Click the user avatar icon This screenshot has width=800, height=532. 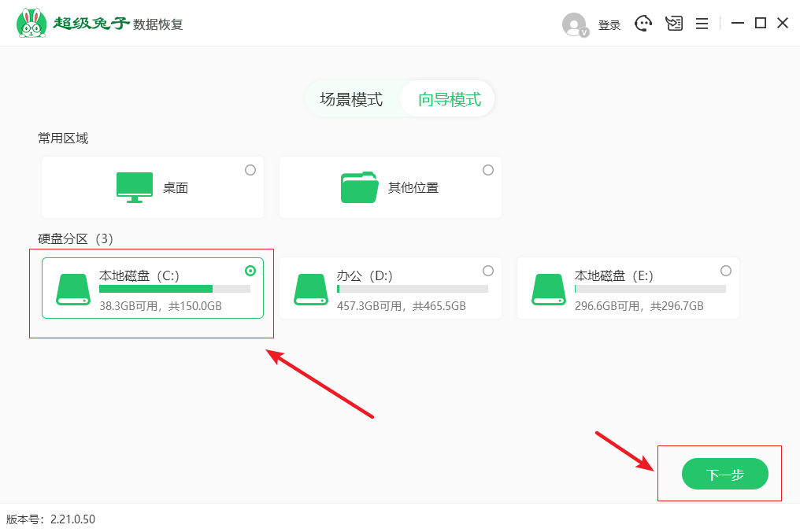[x=574, y=24]
